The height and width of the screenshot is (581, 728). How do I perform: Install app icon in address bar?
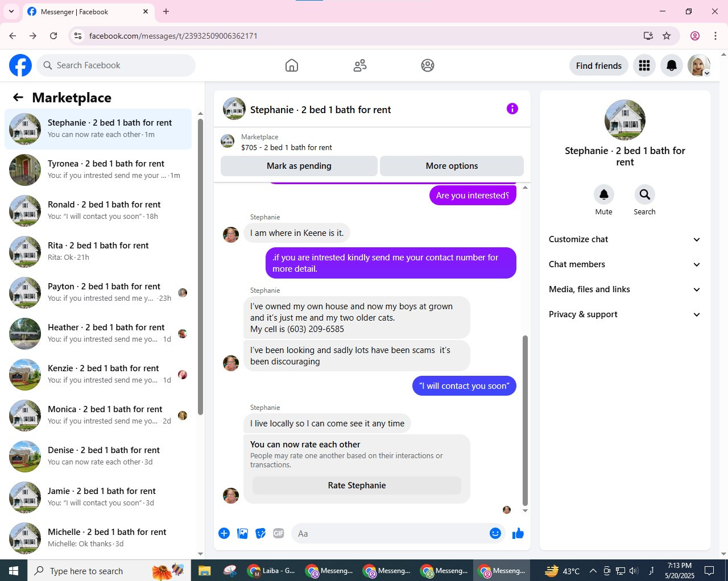tap(648, 36)
